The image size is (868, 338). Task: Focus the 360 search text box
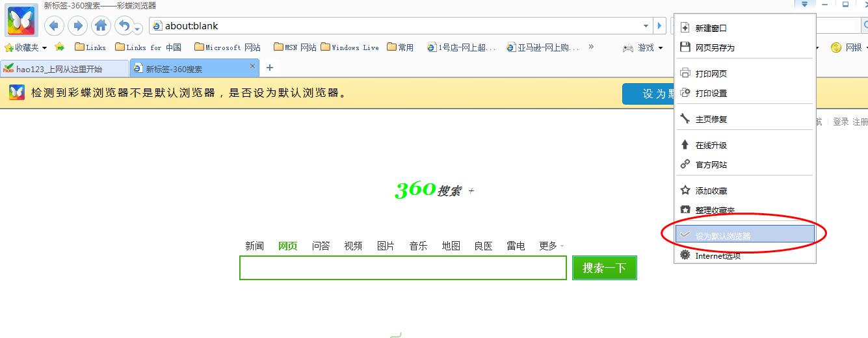[403, 268]
